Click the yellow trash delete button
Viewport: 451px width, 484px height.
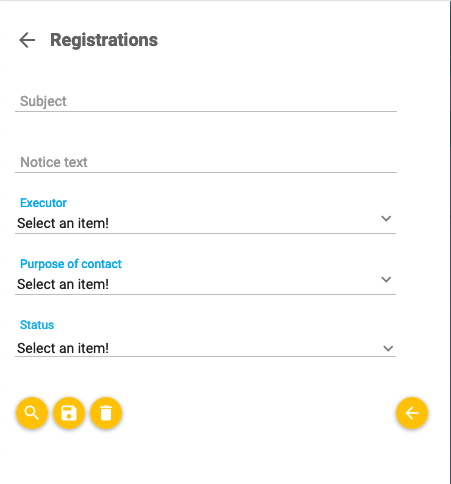[x=106, y=413]
